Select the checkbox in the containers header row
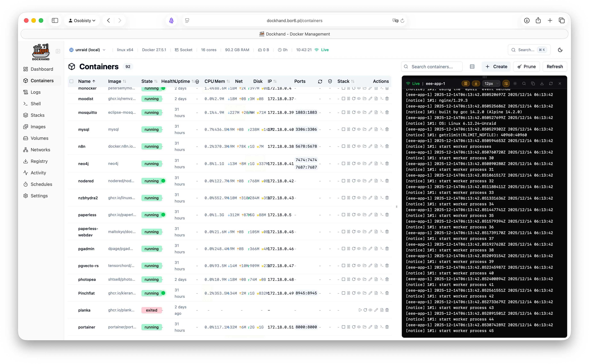Viewport: 589px width, 364px height. point(72,81)
